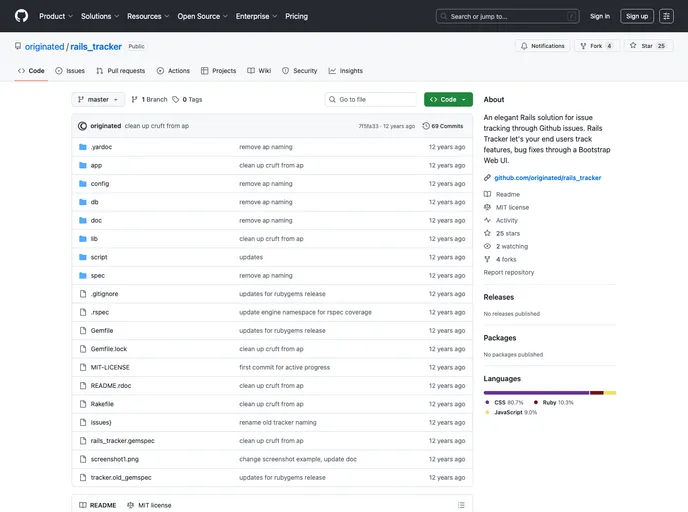Fork the repository
The width and height of the screenshot is (688, 512).
(596, 46)
